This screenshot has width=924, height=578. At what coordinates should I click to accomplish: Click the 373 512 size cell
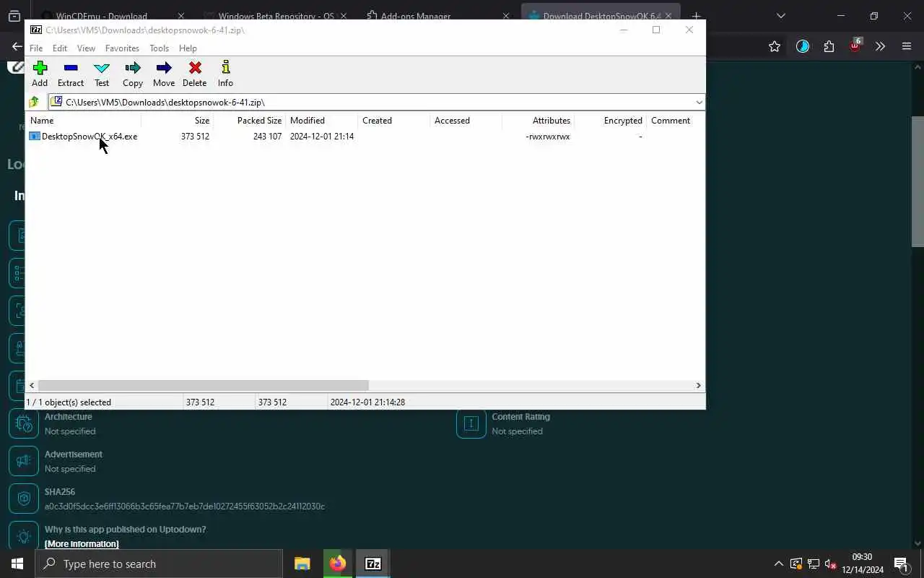(195, 137)
